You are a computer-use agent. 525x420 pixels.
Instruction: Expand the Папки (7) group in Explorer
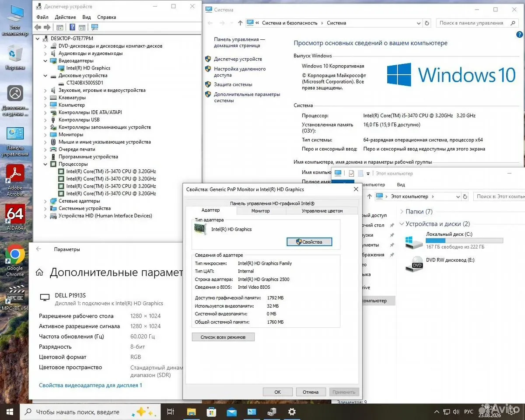click(402, 212)
